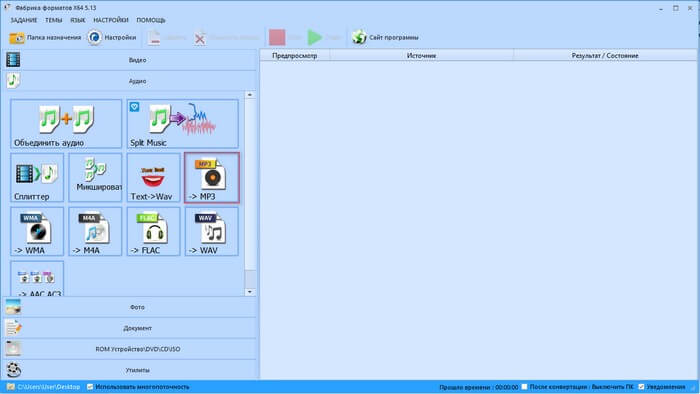Click the music note Аудио icon
Viewport: 700px width, 394px height.
tap(13, 80)
